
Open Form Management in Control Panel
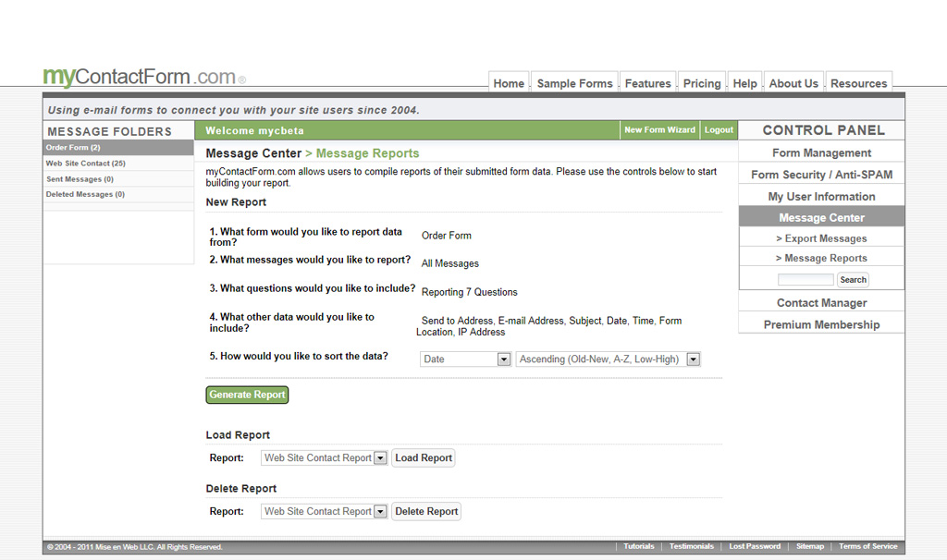pyautogui.click(x=821, y=152)
